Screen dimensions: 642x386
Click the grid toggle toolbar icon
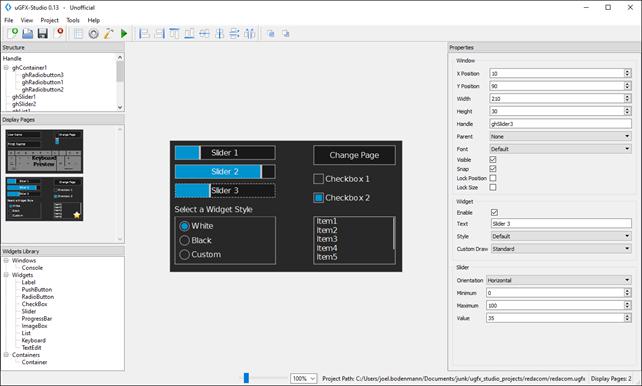[x=78, y=33]
